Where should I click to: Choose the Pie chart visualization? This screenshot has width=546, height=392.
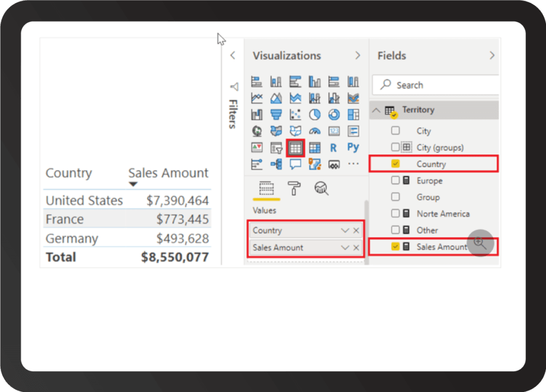pos(315,115)
